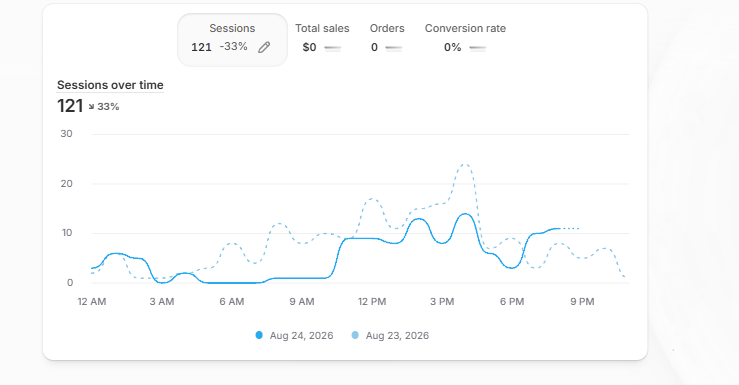Screen dimensions: 739x385
Task: Click the 12 PM axis label
Action: coord(372,302)
